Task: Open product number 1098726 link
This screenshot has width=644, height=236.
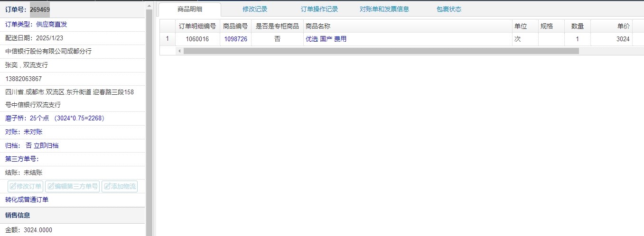Action: 236,39
